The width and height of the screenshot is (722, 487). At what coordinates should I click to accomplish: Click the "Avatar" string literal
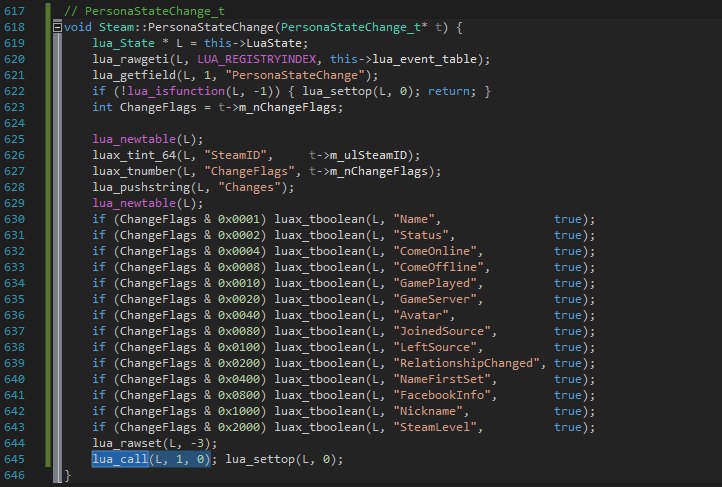pos(421,315)
